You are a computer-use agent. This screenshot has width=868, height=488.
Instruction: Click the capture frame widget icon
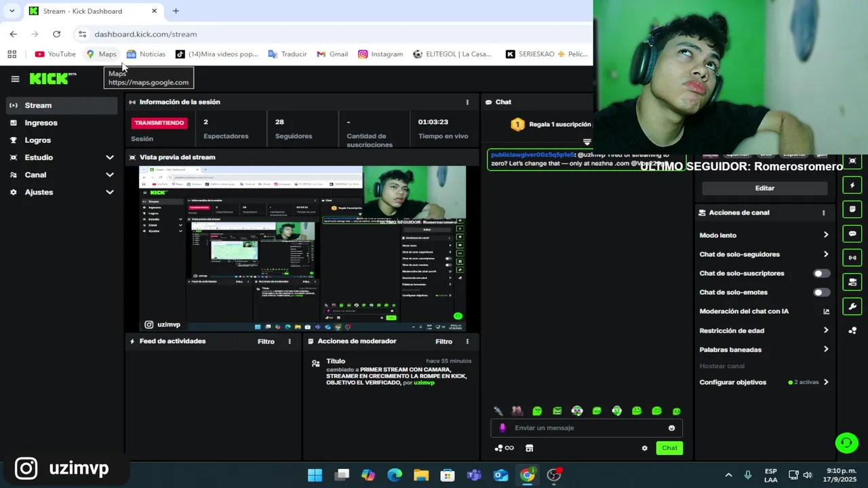pyautogui.click(x=852, y=161)
